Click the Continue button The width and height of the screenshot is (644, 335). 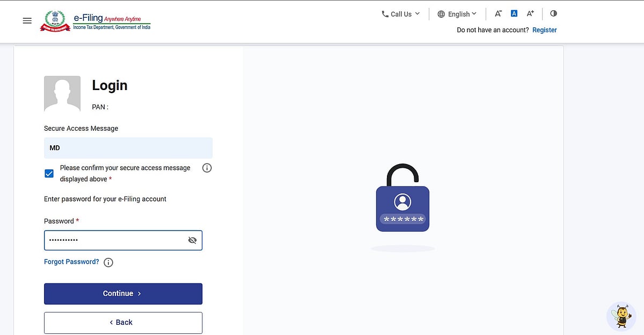123,294
